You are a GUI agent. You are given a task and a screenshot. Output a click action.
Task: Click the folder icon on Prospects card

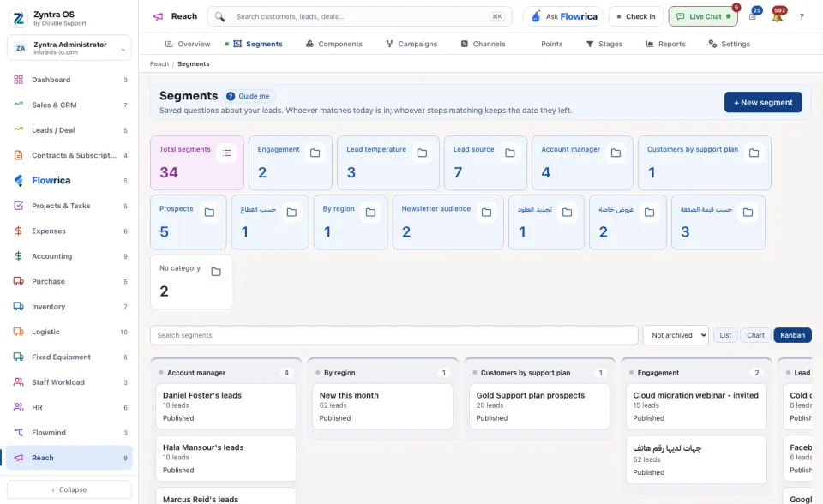[x=209, y=212]
